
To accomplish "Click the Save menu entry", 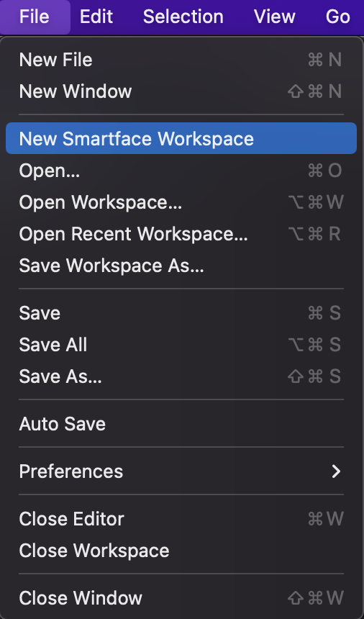I will [181, 313].
